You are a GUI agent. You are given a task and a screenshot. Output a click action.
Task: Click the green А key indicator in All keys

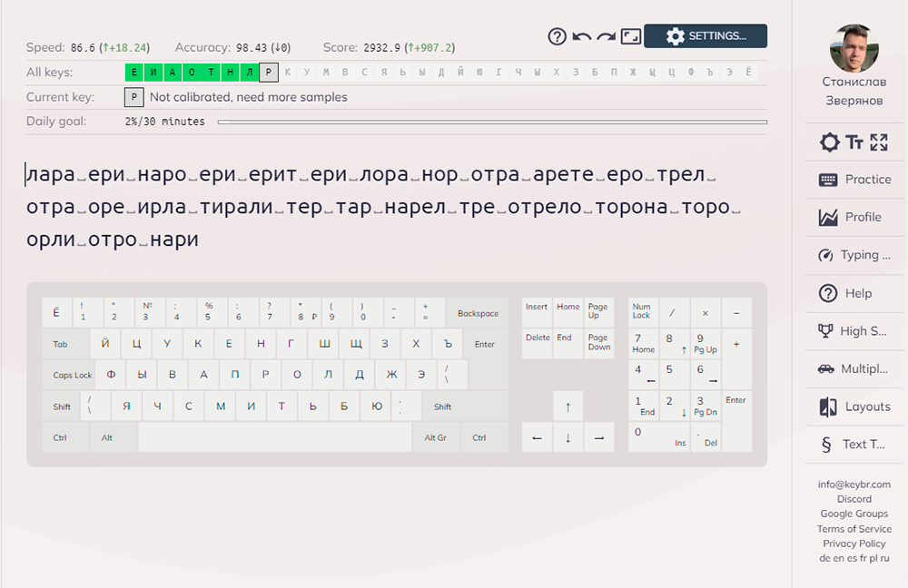pos(173,73)
